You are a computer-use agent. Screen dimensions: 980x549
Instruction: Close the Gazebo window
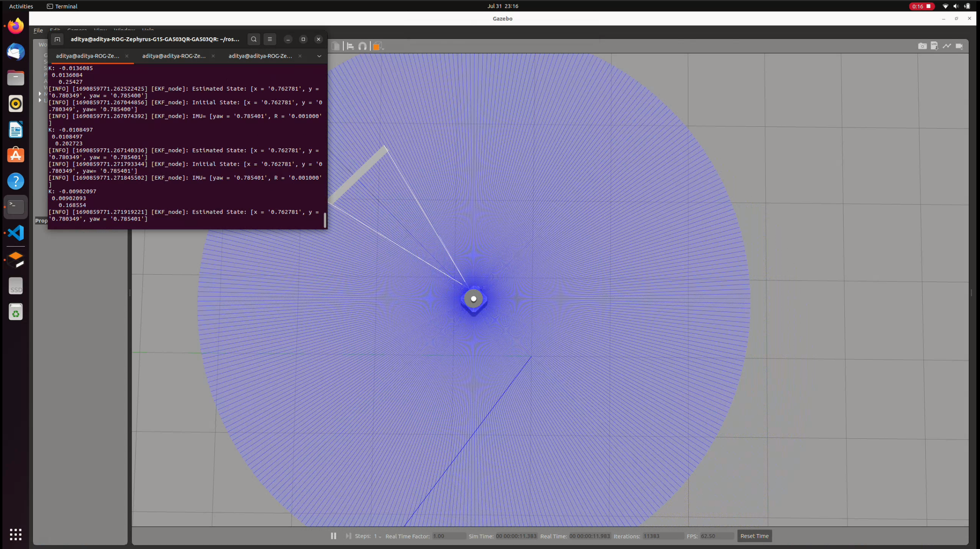point(969,19)
